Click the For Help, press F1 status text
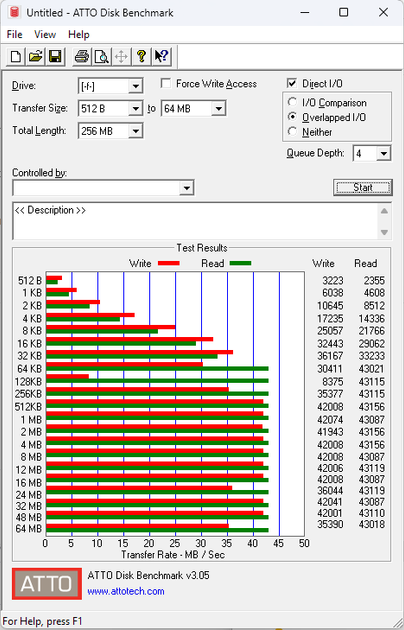Screen dimensions: 404x630 tap(43, 622)
